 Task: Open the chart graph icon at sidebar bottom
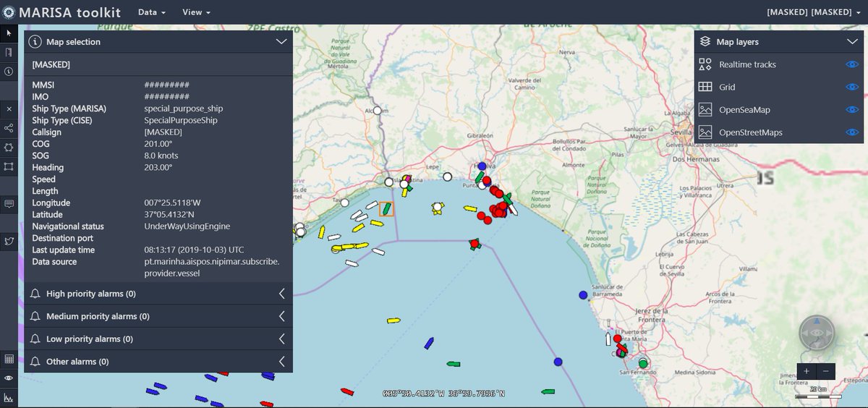[x=9, y=397]
